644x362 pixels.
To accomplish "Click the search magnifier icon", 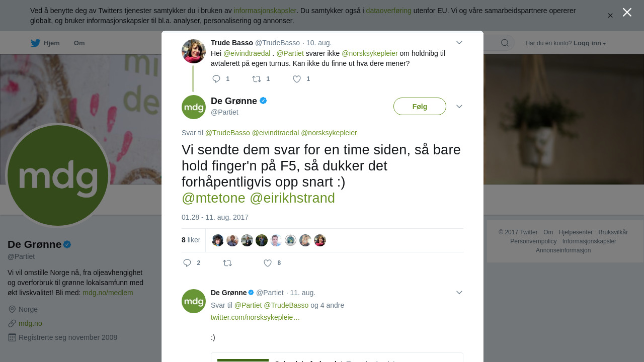I will 505,43.
